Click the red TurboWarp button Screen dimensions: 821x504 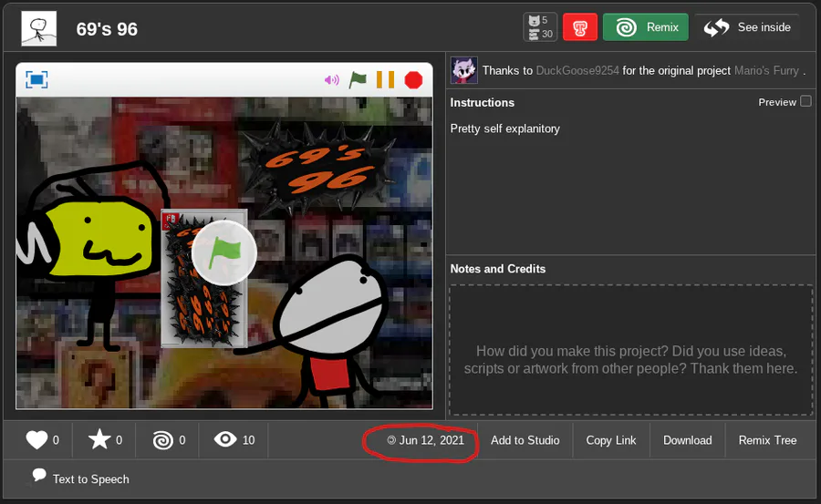[x=579, y=27]
